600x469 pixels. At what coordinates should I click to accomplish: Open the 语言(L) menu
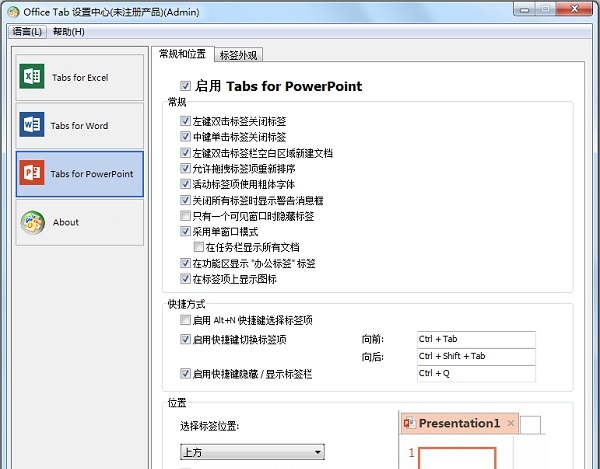tap(27, 31)
